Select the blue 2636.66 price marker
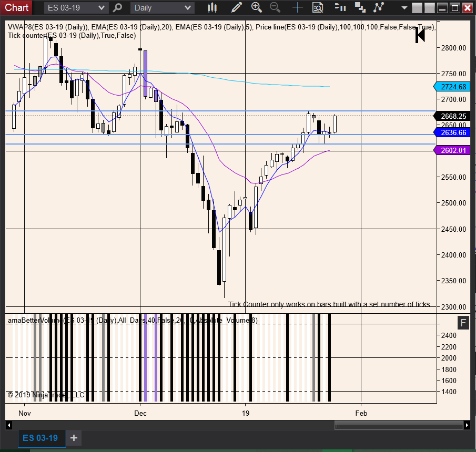The width and height of the screenshot is (476, 452). 452,132
